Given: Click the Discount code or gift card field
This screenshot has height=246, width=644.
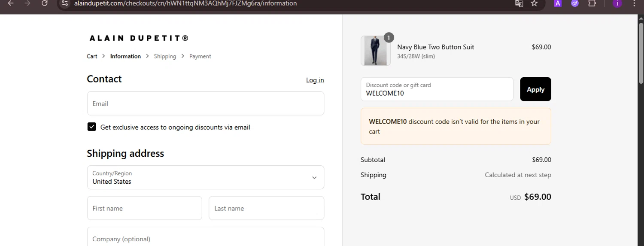Looking at the screenshot, I should (x=437, y=89).
